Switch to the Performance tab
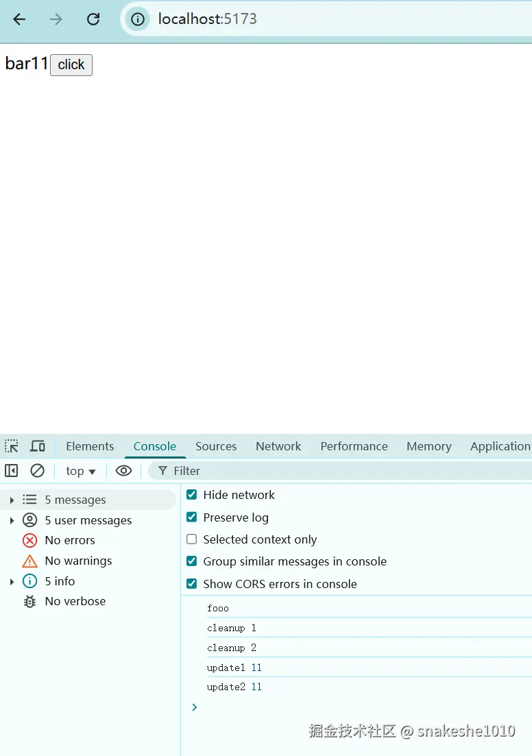Screen dimensions: 532x756 point(354,446)
